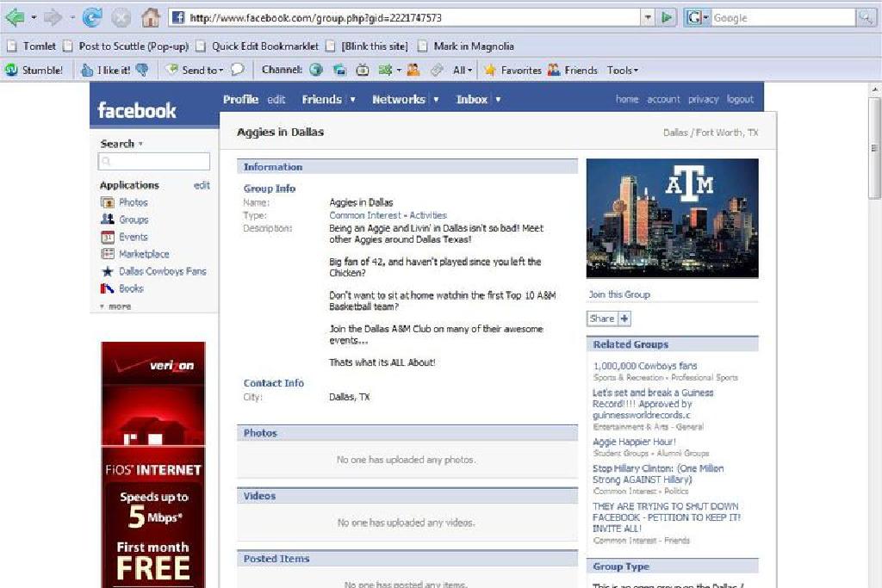The height and width of the screenshot is (588, 882).
Task: Click Join this Group link
Action: coord(619,294)
